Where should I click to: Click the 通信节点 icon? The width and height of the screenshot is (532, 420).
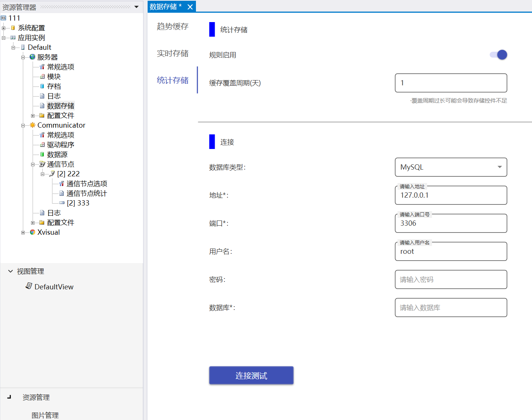click(42, 164)
